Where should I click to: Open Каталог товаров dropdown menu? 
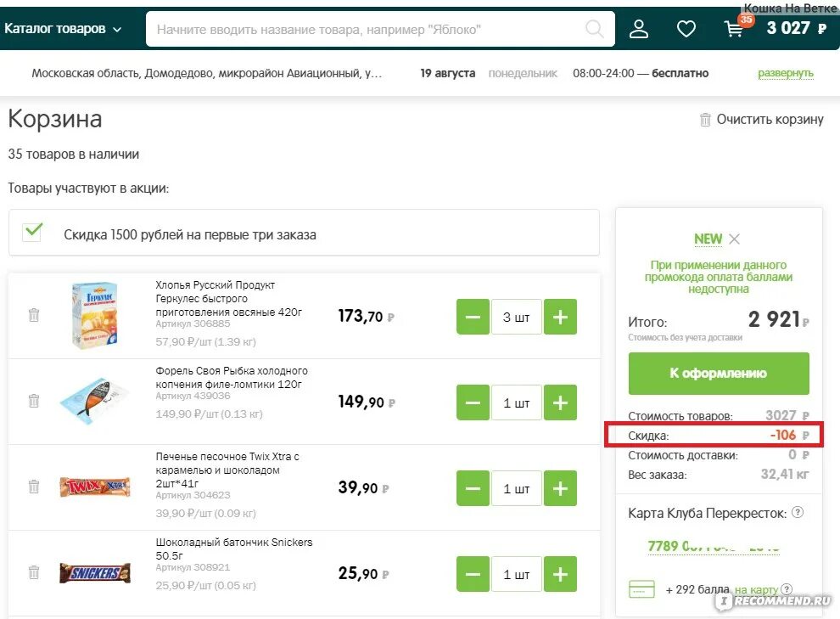click(64, 29)
